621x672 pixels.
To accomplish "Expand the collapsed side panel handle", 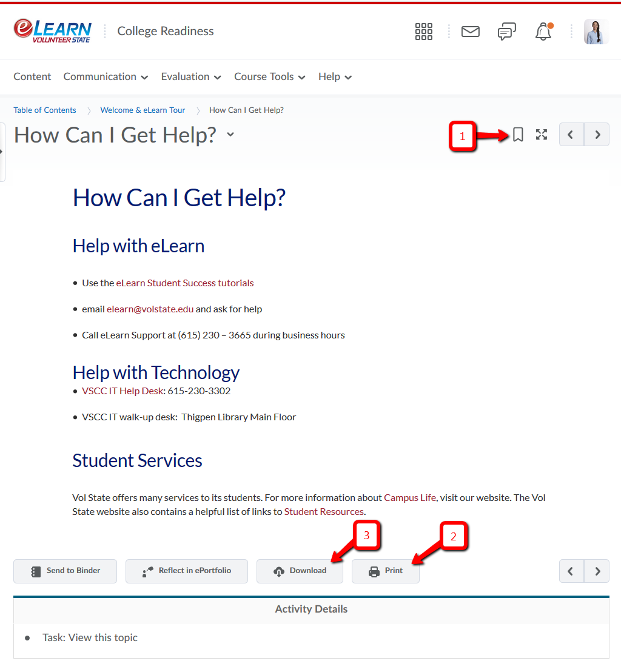I will point(2,152).
